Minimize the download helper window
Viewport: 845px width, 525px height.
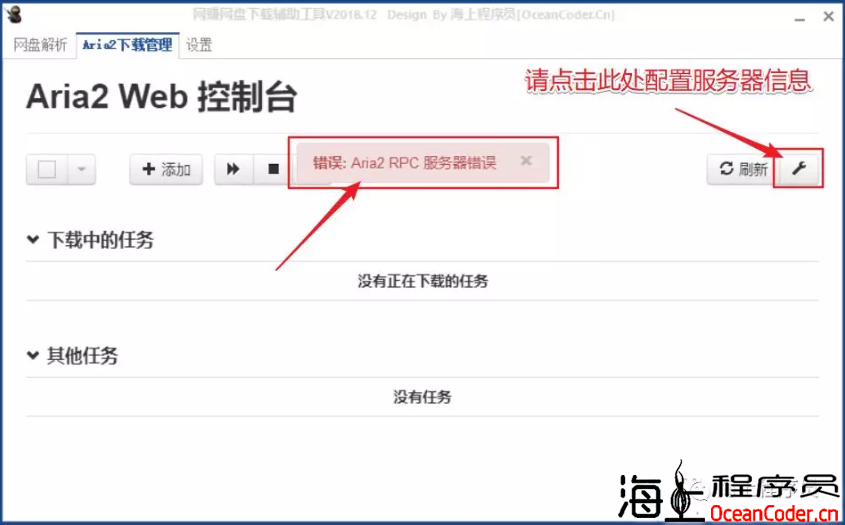[x=800, y=18]
